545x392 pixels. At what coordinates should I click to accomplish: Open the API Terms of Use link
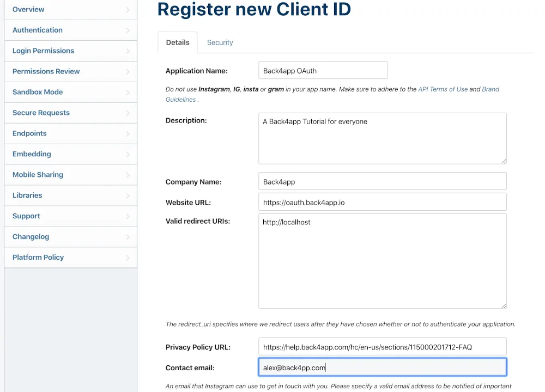[443, 89]
